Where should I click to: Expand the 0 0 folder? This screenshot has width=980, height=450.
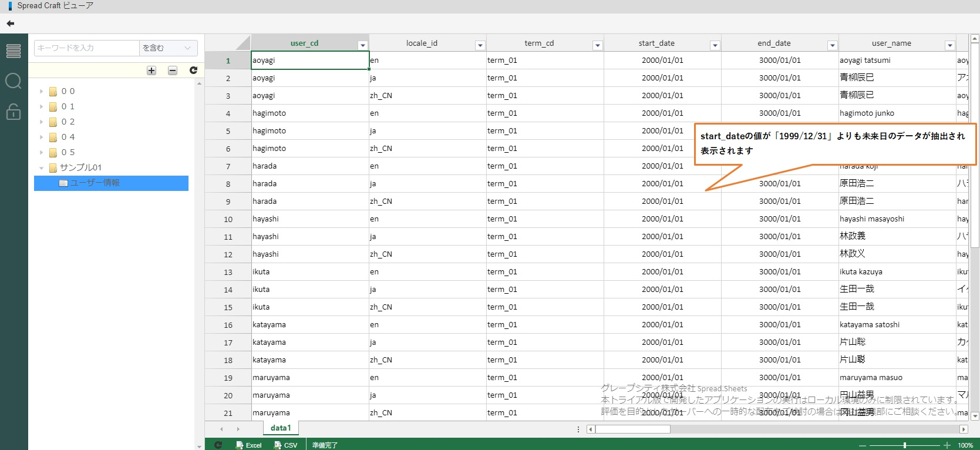[x=41, y=92]
